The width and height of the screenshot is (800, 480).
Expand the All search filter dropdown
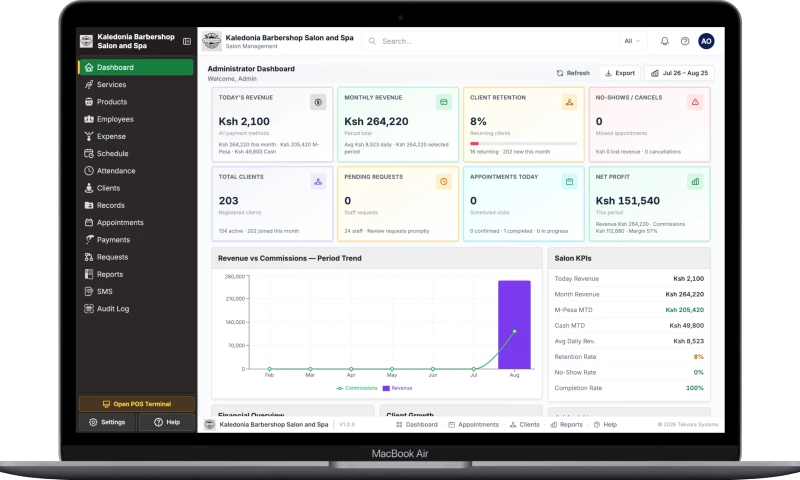pyautogui.click(x=632, y=41)
